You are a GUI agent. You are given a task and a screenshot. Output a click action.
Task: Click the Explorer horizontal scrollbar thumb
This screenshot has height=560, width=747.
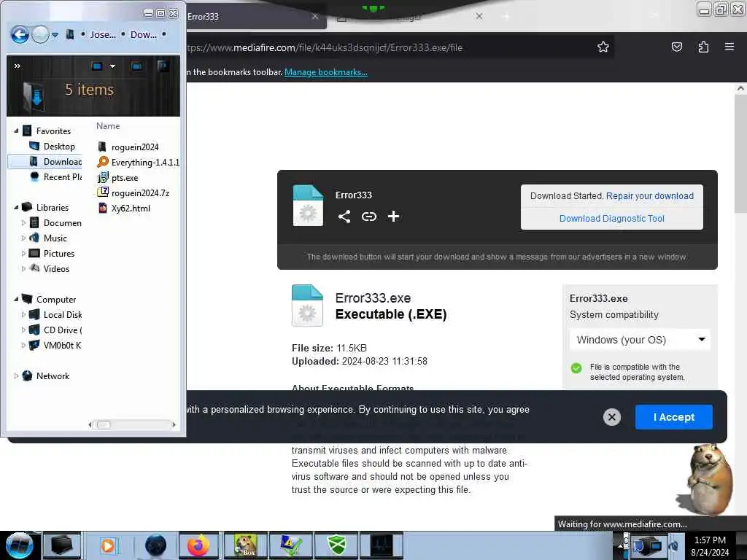[x=104, y=424]
